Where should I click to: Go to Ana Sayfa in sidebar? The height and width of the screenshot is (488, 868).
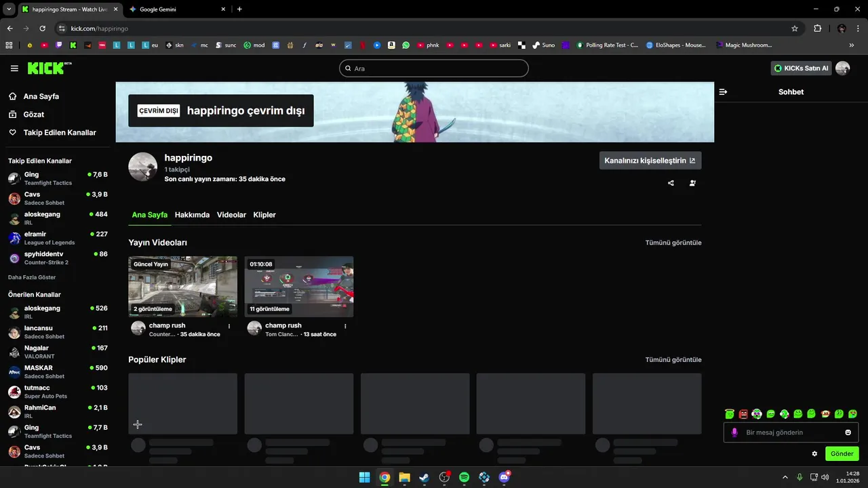pos(41,96)
